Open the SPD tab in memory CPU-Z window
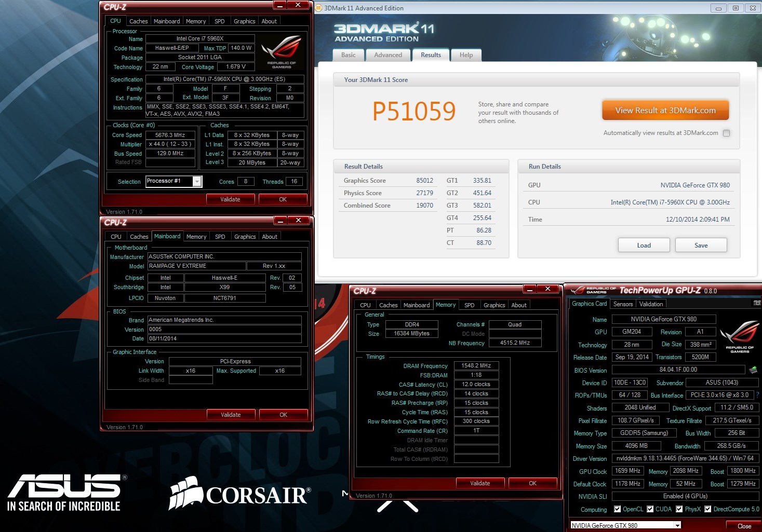This screenshot has width=762, height=532. pyautogui.click(x=470, y=305)
